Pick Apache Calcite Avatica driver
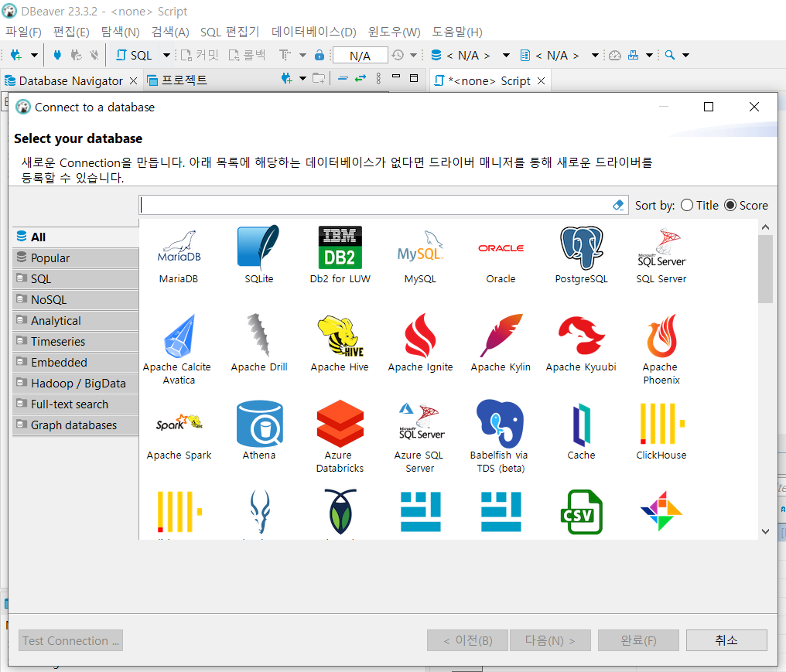Image resolution: width=786 pixels, height=672 pixels. coord(179,349)
